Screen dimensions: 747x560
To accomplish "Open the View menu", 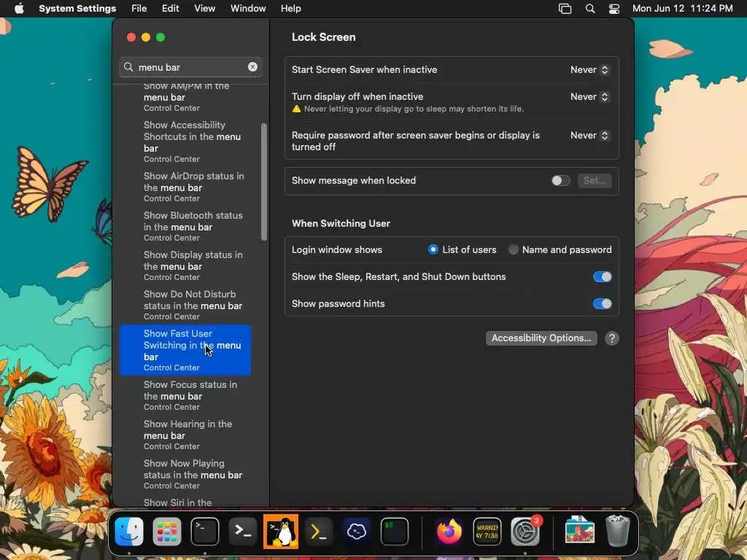I will pyautogui.click(x=205, y=9).
